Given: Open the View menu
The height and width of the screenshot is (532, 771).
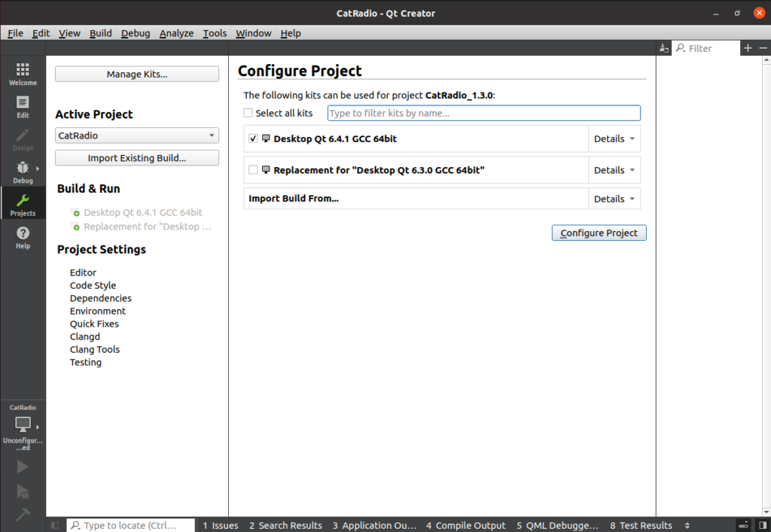Looking at the screenshot, I should click(69, 33).
